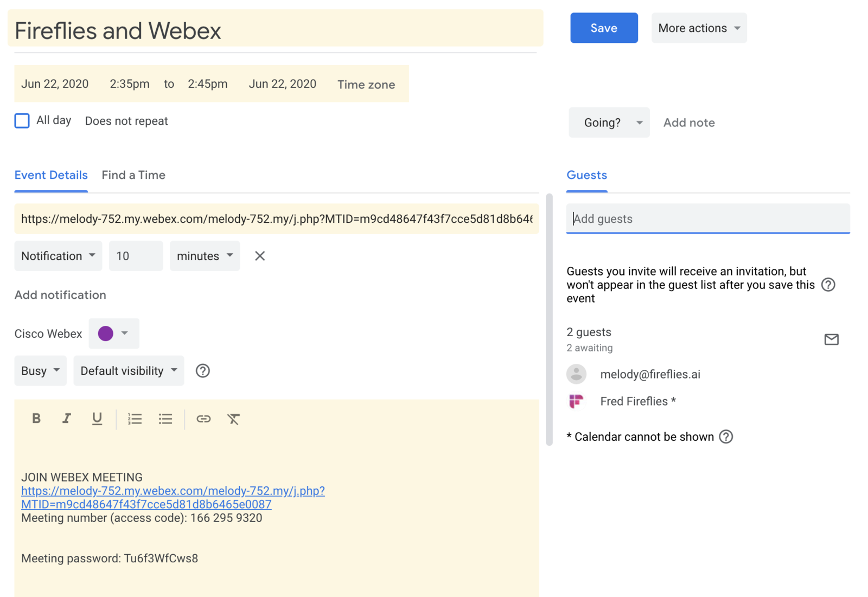
Task: Click Meeting password line in description
Action: click(110, 559)
